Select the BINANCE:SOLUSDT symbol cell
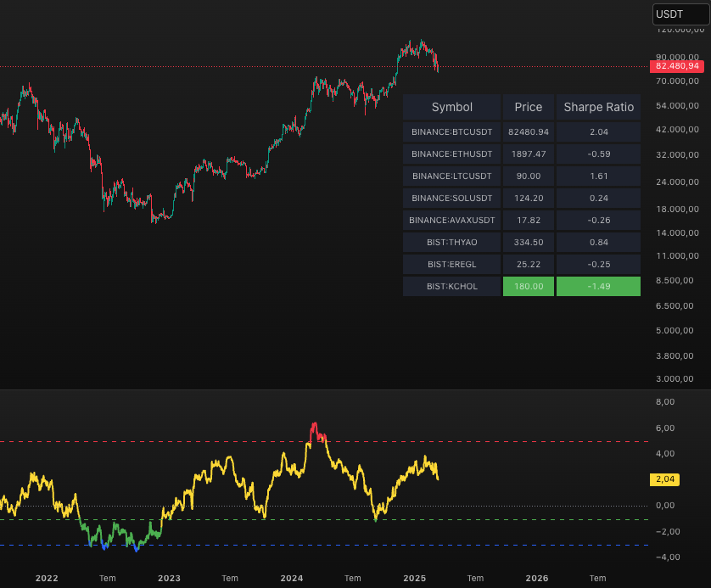Image resolution: width=711 pixels, height=588 pixels. click(451, 199)
